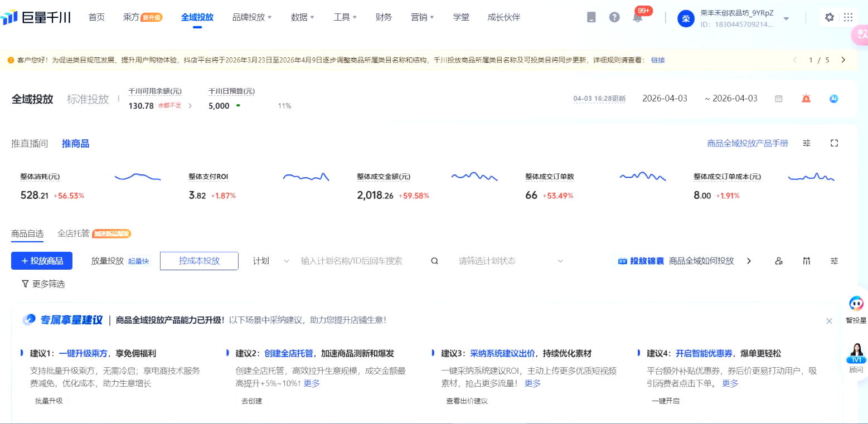The image size is (868, 424).
Task: Open 商品全域投放产品手册 link
Action: [x=748, y=143]
